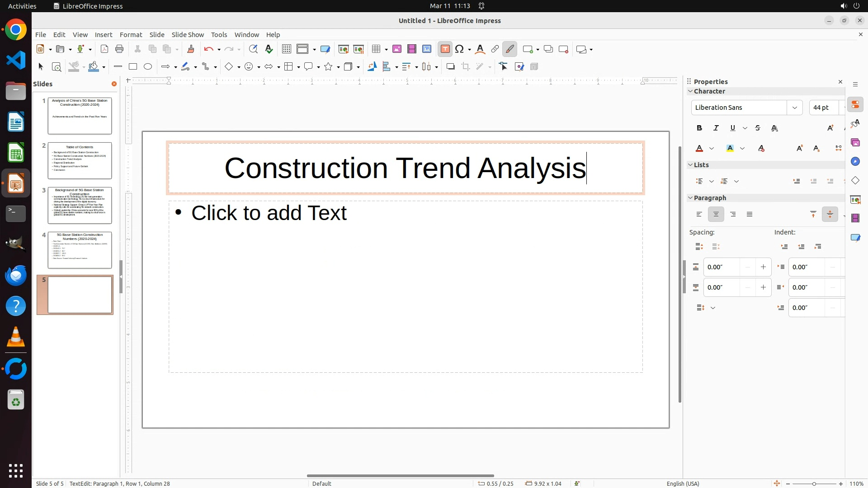
Task: Open the Slide Show menu
Action: point(188,35)
